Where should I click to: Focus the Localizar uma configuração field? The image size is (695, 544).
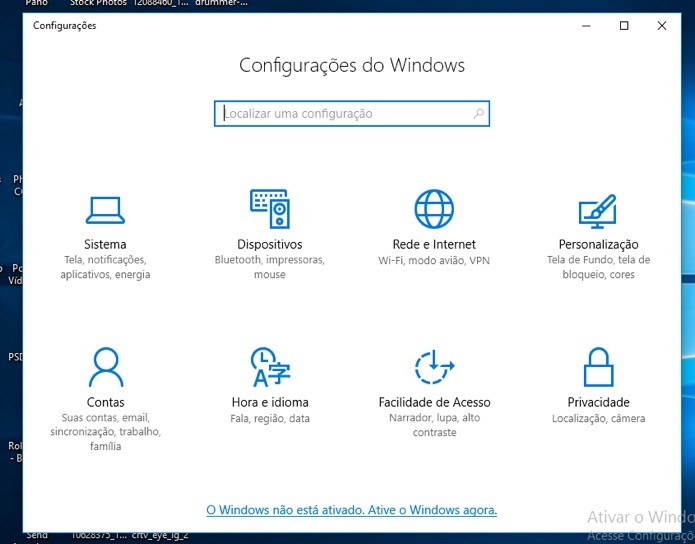tap(351, 113)
